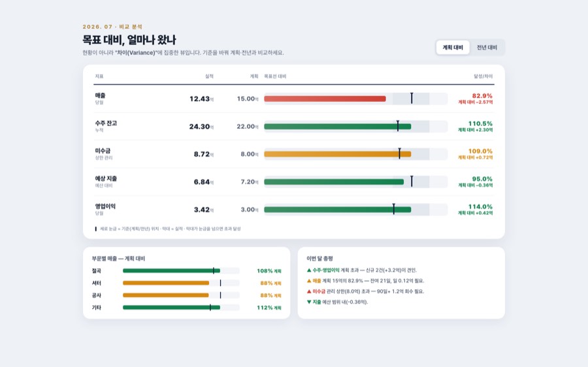Viewport: 588px width, 367px height.
Task: Click the 서터 segment sales bar
Action: click(166, 283)
